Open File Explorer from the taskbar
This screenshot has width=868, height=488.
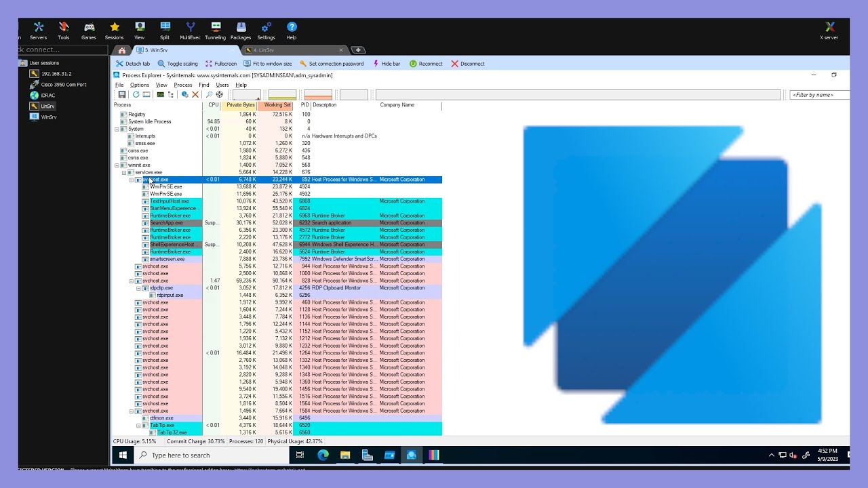pyautogui.click(x=345, y=455)
